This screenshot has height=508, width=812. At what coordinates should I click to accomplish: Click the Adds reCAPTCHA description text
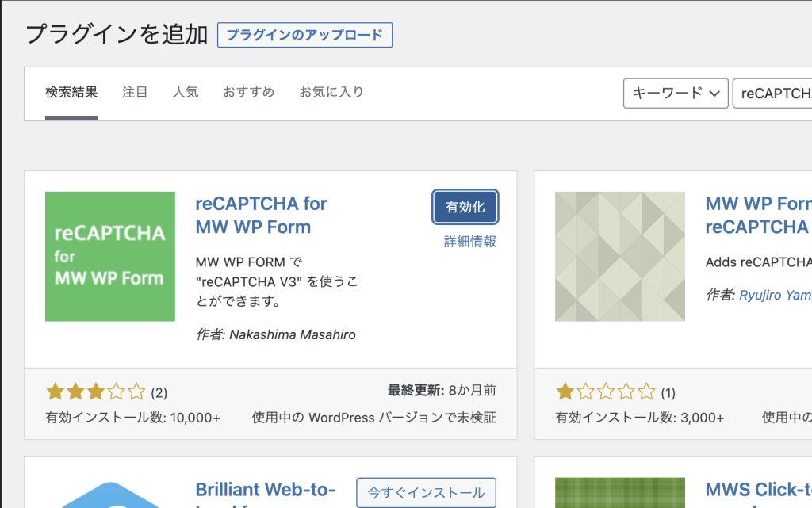click(759, 262)
